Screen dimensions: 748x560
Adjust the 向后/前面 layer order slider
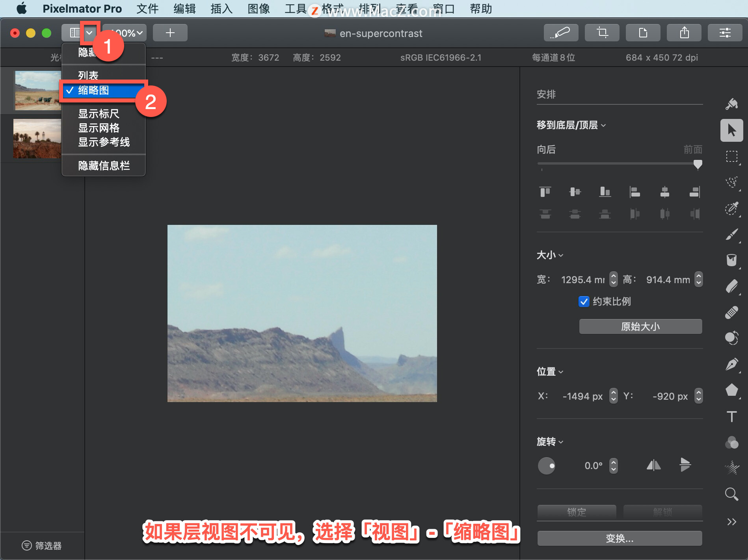[698, 164]
